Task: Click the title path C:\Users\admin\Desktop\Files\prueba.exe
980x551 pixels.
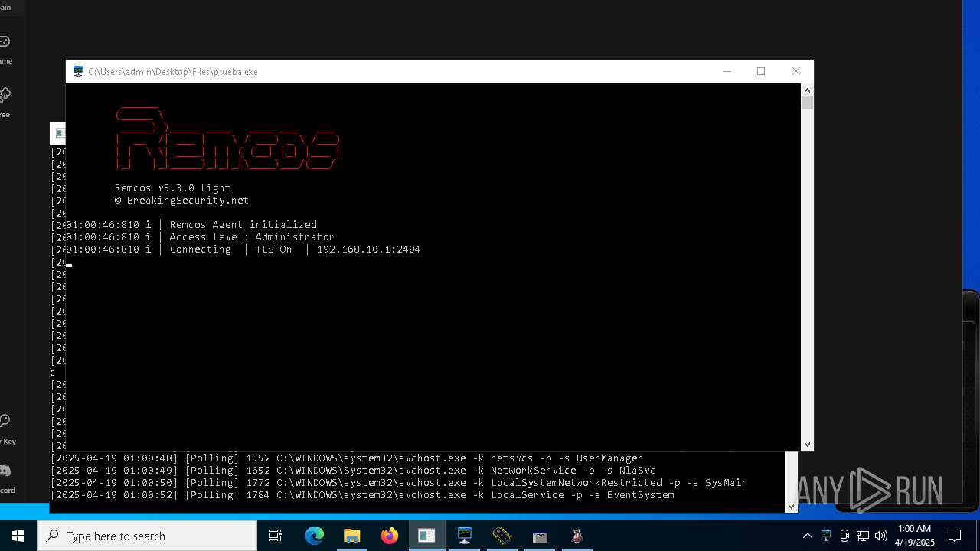Action: pyautogui.click(x=173, y=71)
